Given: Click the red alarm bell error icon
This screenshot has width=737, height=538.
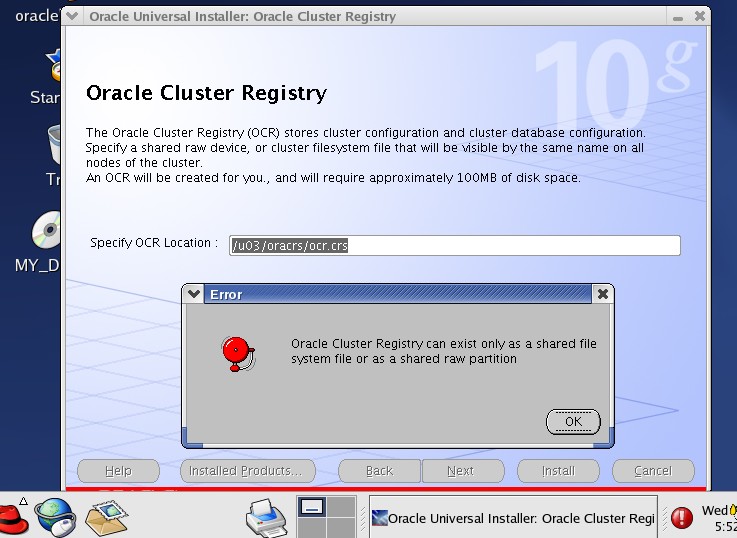Looking at the screenshot, I should tap(238, 351).
